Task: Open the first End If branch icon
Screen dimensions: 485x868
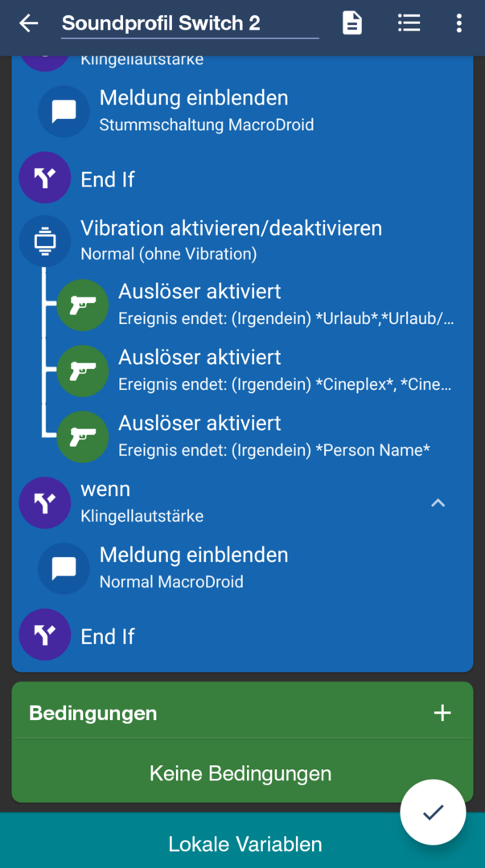Action: click(x=45, y=178)
